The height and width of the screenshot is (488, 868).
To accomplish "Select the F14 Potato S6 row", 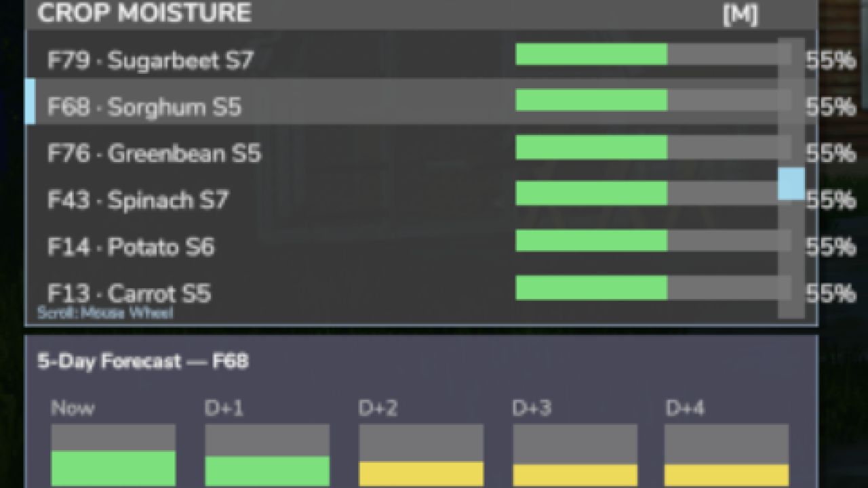I will point(132,247).
